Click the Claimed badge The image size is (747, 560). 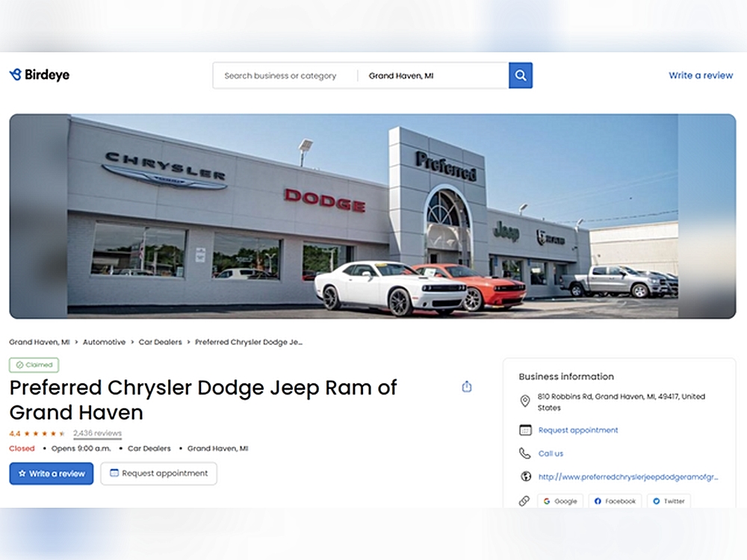click(34, 365)
